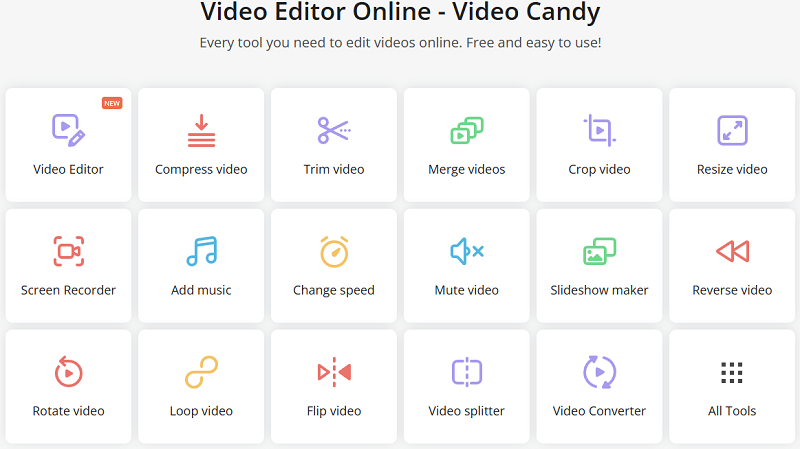This screenshot has width=800, height=449.
Task: Click the 'Flip video' text
Action: 334,411
